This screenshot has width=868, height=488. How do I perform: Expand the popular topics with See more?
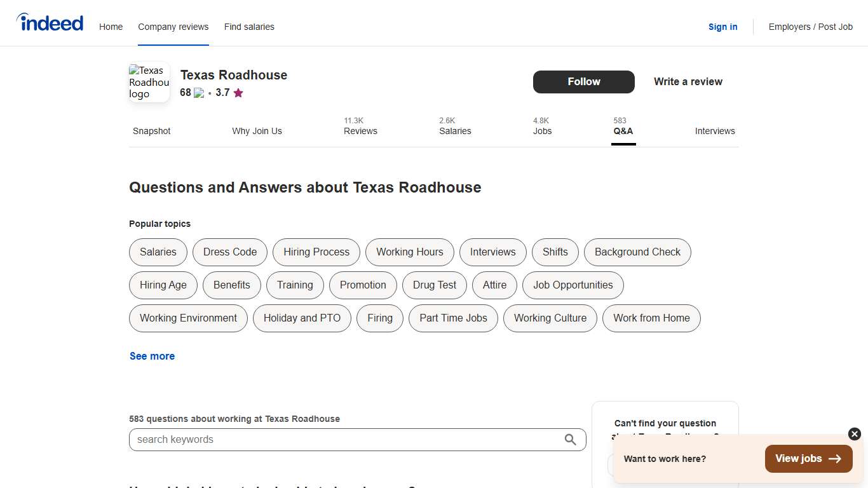(152, 356)
